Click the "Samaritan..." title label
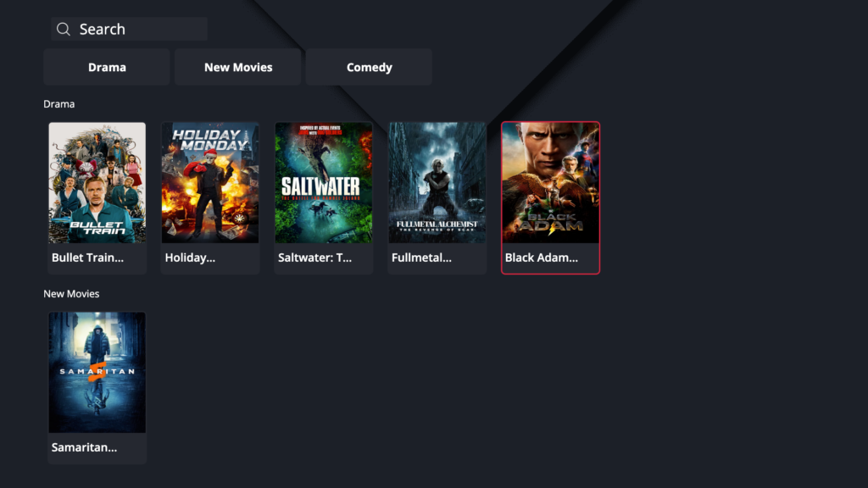Image resolution: width=868 pixels, height=488 pixels. pyautogui.click(x=84, y=447)
